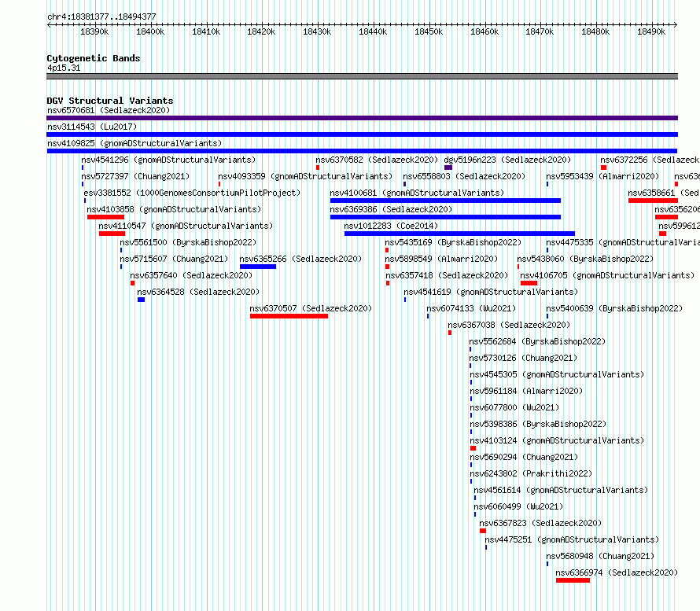The width and height of the screenshot is (700, 611).
Task: Click the nsv5961184 (Almarri2020) label
Action: [x=526, y=391]
